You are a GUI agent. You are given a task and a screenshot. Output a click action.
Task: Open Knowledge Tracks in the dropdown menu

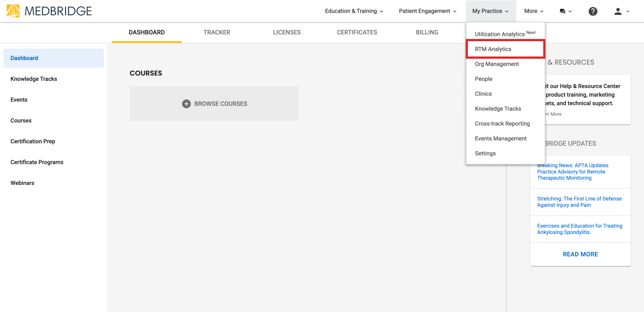click(x=506, y=109)
